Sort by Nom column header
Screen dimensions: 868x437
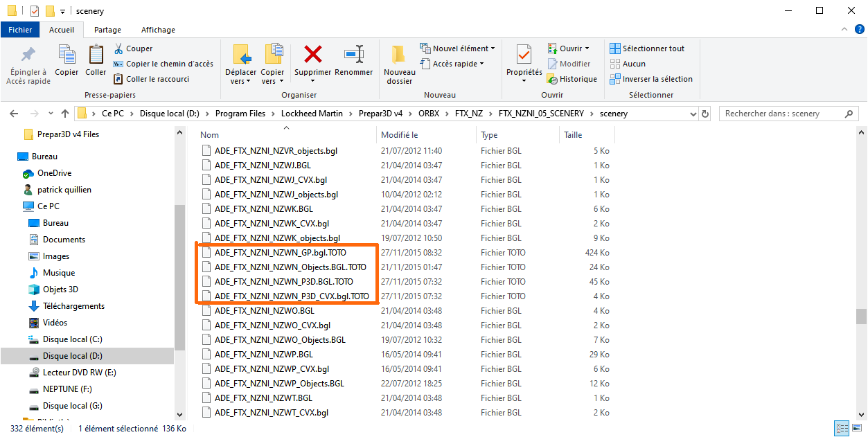[x=287, y=135]
